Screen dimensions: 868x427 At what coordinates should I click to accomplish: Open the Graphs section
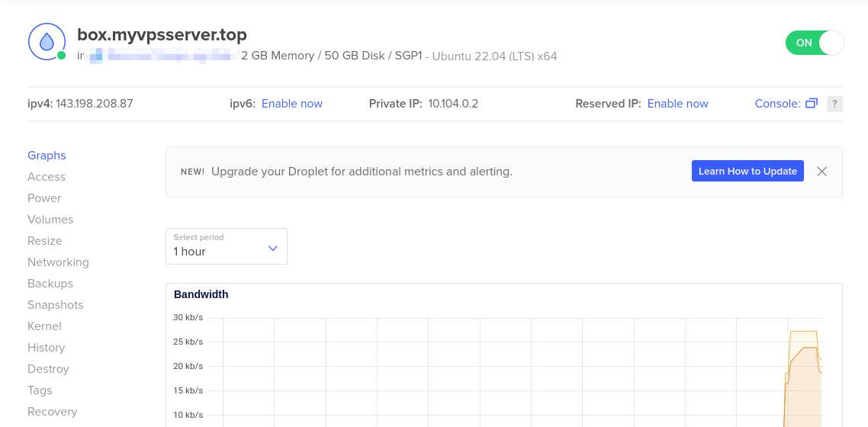[x=47, y=156]
